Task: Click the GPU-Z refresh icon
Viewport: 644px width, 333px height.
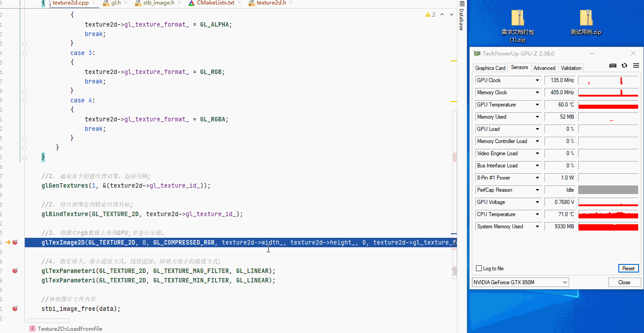Action: pyautogui.click(x=624, y=65)
